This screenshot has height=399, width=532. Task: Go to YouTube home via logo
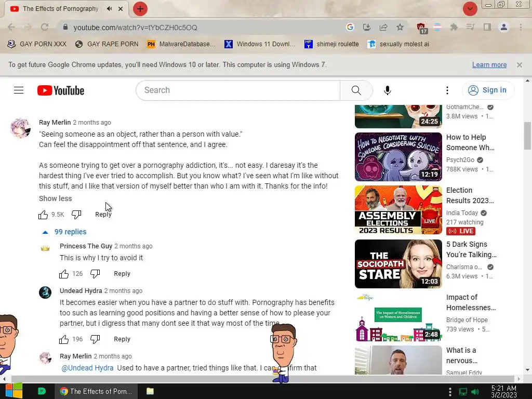(x=61, y=90)
